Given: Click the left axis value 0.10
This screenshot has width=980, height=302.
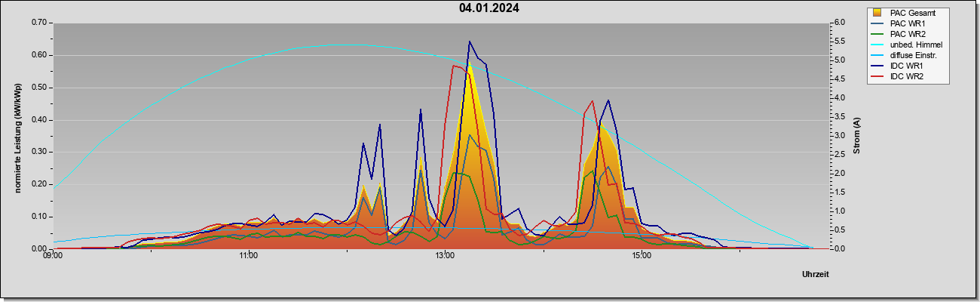Looking at the screenshot, I should 39,217.
